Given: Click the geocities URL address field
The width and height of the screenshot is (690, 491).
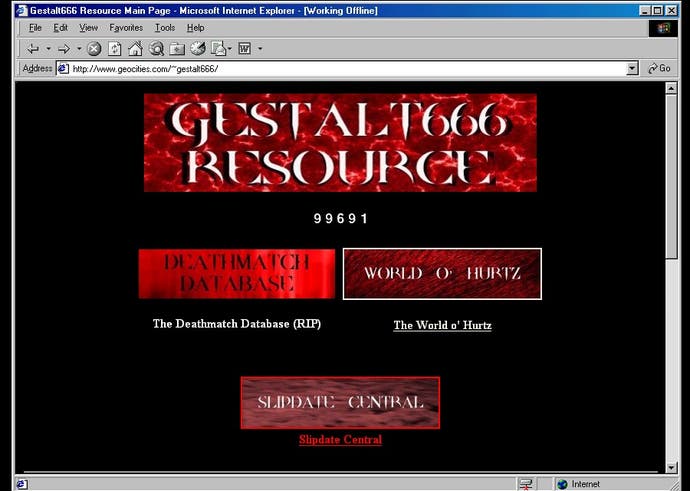Looking at the screenshot, I should [348, 69].
